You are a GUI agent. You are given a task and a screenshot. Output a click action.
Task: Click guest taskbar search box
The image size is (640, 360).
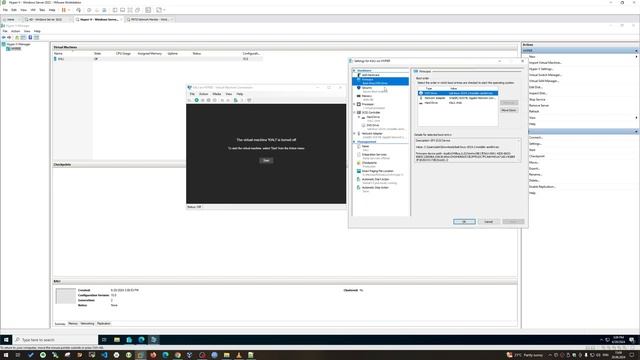pos(56,340)
